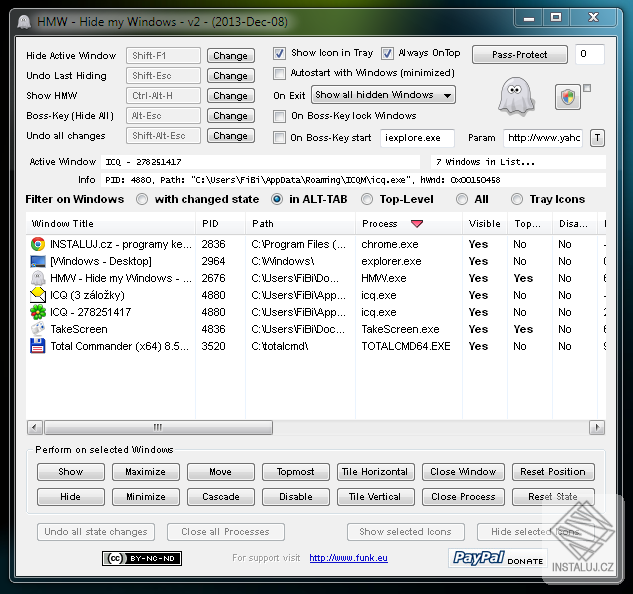Viewport: 633px width, 594px height.
Task: Click the Close Process button
Action: pyautogui.click(x=463, y=497)
